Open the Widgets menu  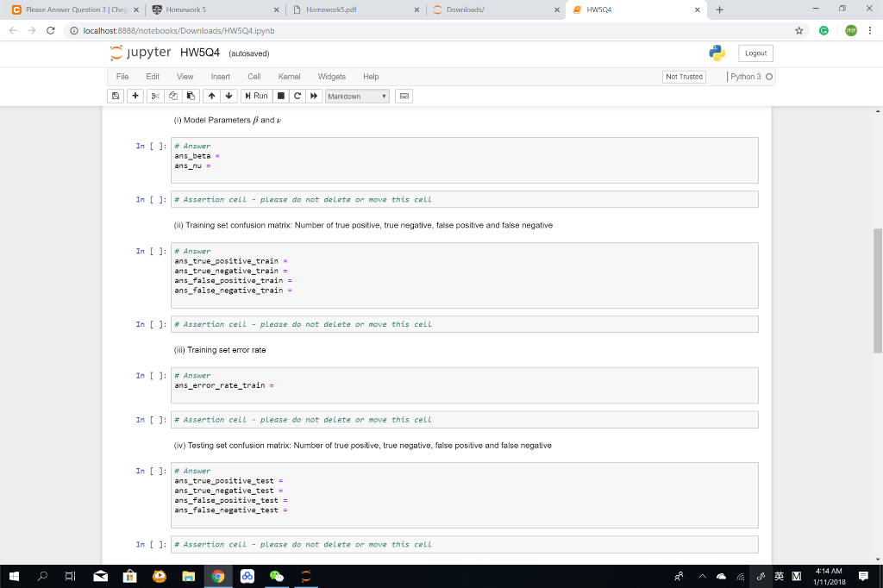[x=331, y=77]
